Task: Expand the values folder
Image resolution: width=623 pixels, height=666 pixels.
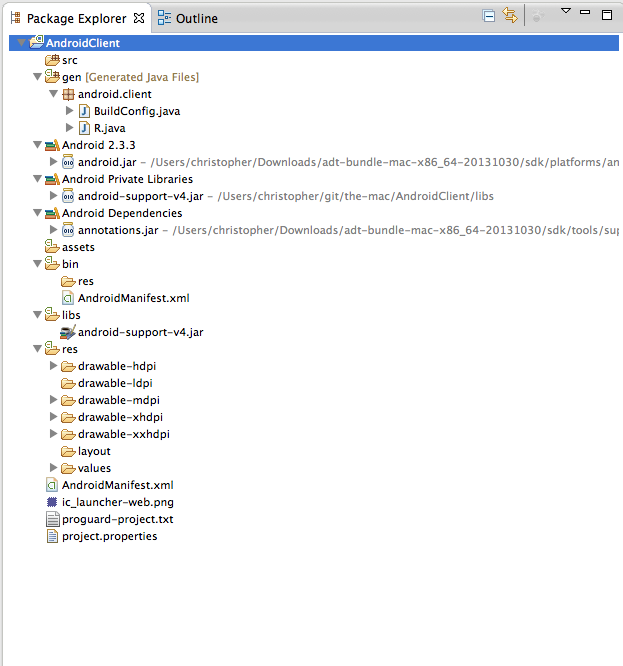Action: coord(54,468)
